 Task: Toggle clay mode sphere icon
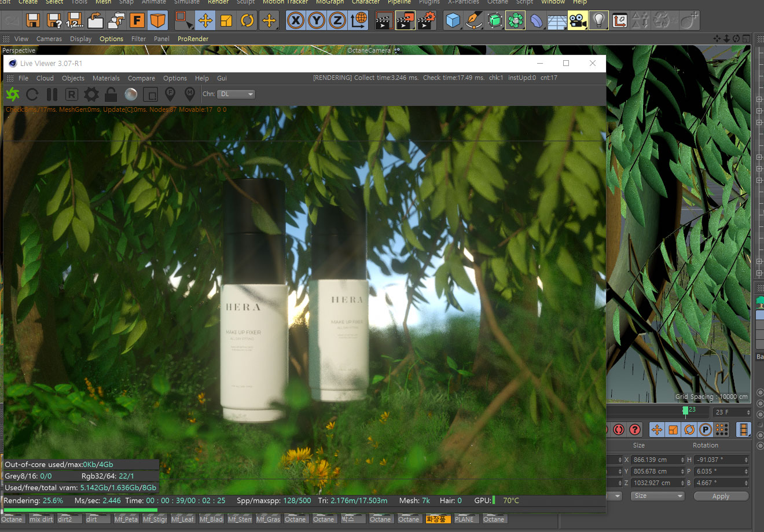131,94
